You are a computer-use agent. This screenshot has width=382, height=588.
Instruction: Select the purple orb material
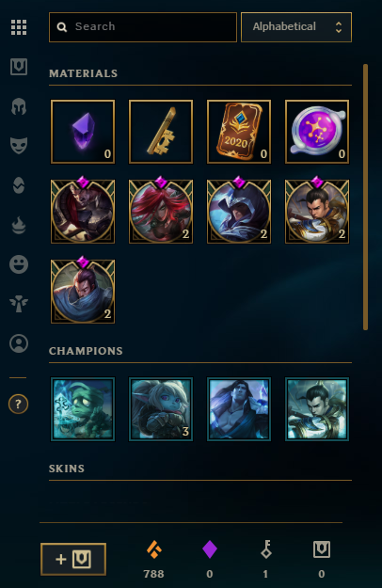click(x=317, y=132)
